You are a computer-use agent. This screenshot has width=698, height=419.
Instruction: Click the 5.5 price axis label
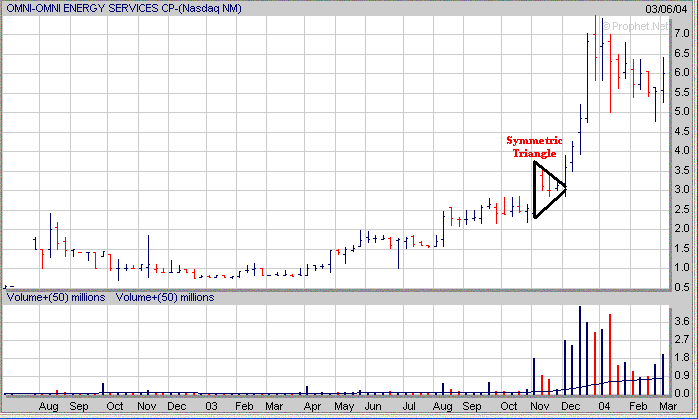(x=682, y=92)
